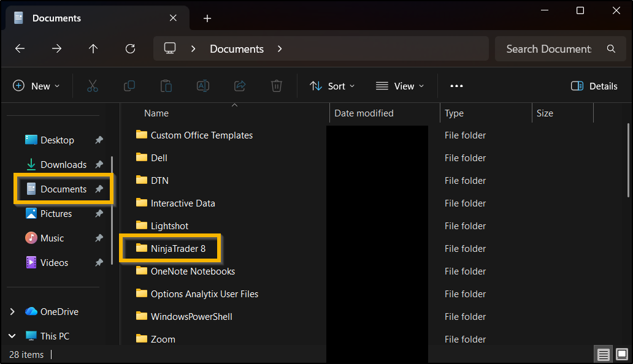Close the Documents tab

click(173, 18)
